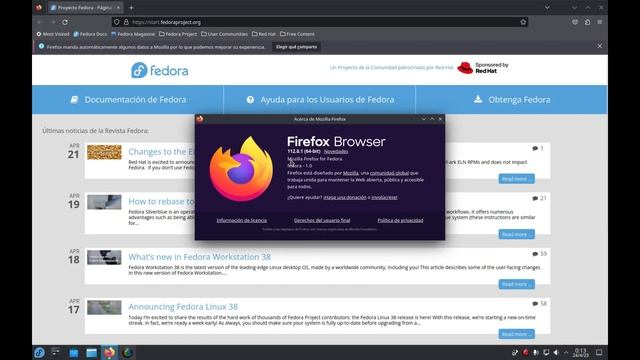Dismiss the Firefox data notification bar
The image size is (640, 360).
pos(599,46)
